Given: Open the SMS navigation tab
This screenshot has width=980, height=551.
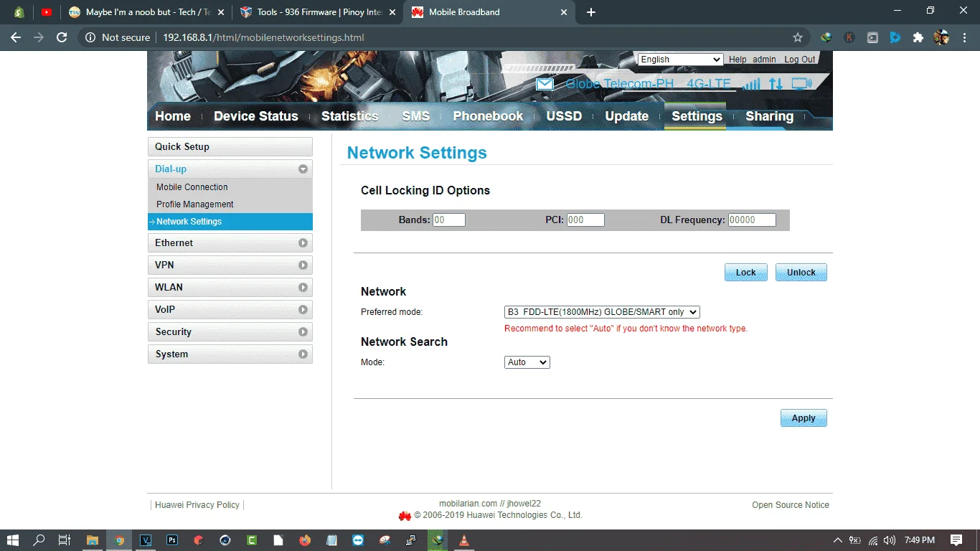Looking at the screenshot, I should (416, 116).
